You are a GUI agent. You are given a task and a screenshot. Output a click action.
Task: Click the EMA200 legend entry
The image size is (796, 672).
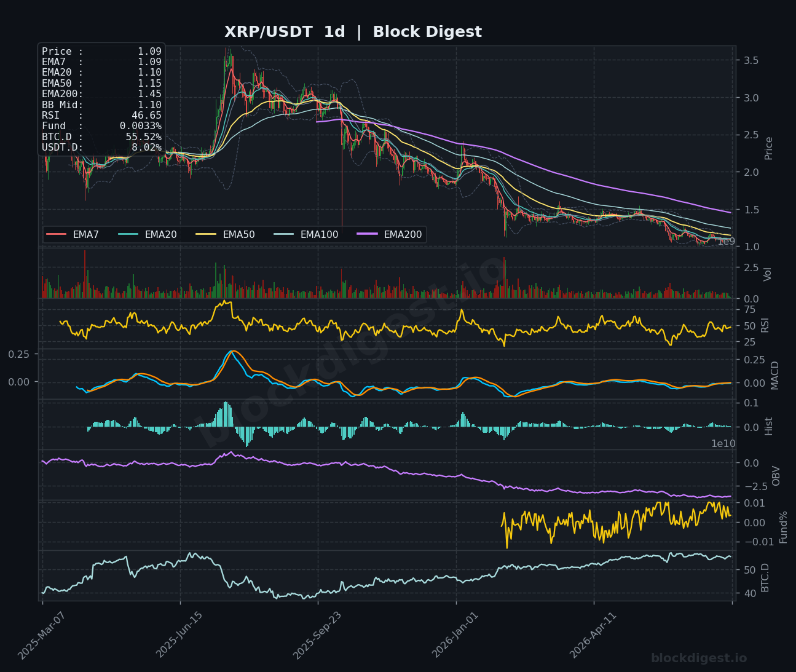(x=390, y=234)
